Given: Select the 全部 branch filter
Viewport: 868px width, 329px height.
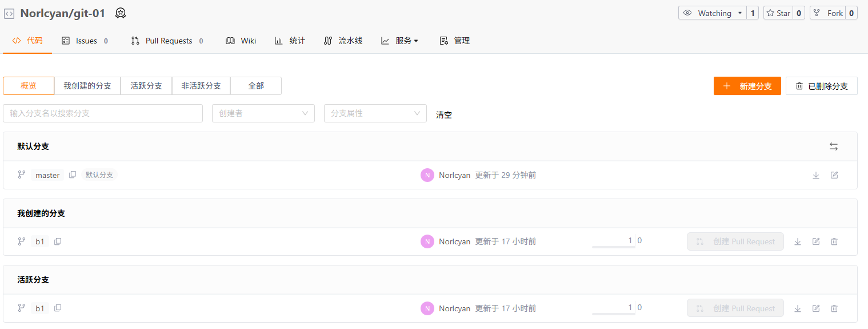Looking at the screenshot, I should coord(256,86).
